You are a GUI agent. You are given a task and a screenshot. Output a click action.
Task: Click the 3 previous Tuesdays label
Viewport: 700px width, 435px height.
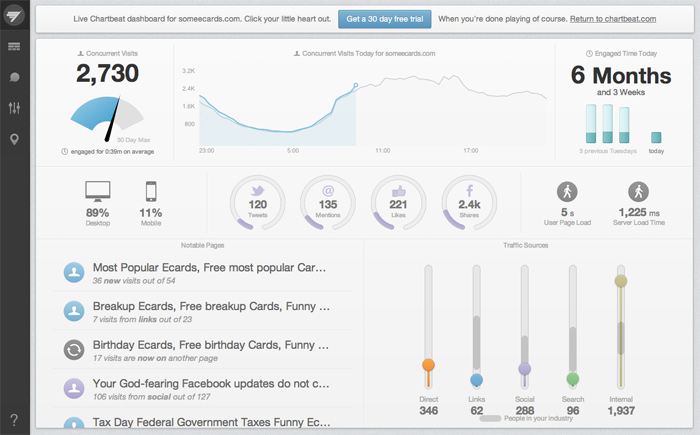(x=608, y=151)
